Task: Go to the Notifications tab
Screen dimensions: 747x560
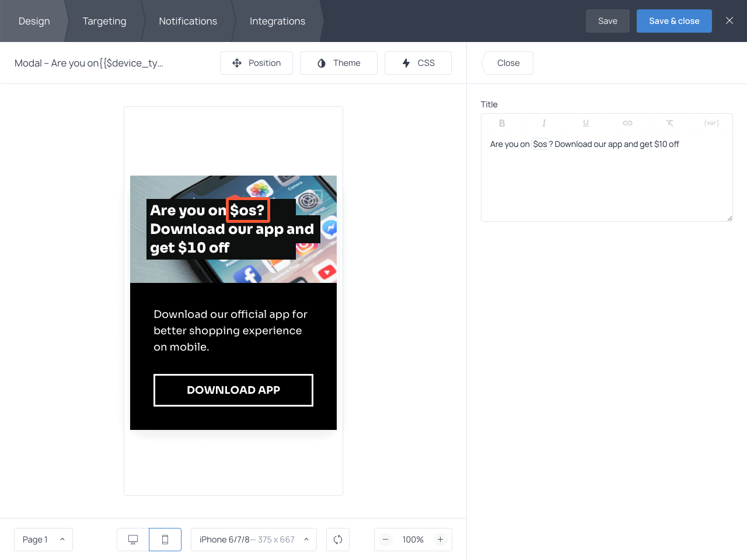Action: point(188,21)
